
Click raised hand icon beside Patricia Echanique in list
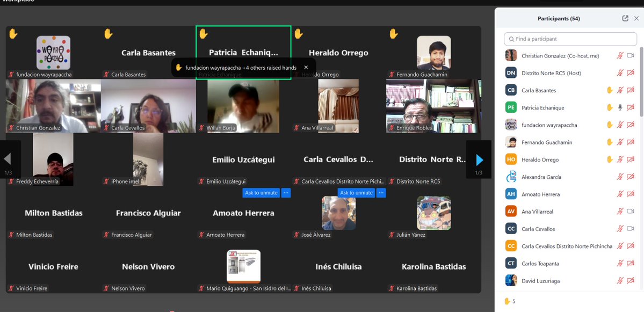pos(610,107)
